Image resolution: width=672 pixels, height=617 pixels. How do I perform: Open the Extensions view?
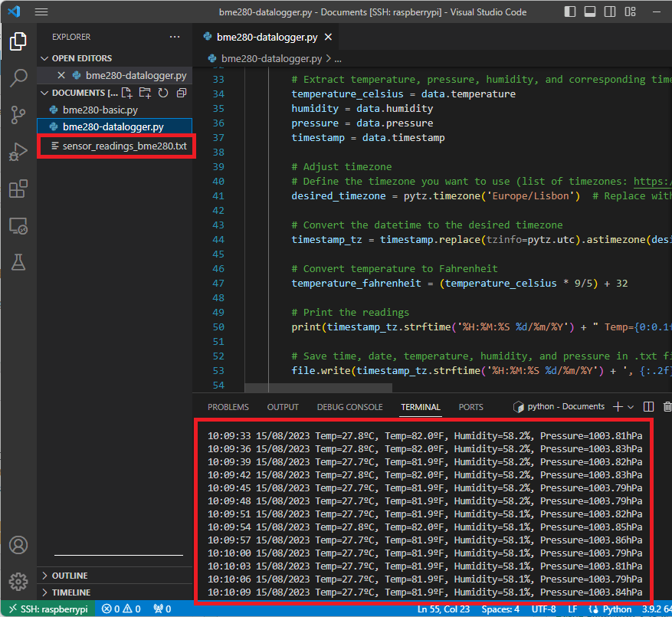18,189
